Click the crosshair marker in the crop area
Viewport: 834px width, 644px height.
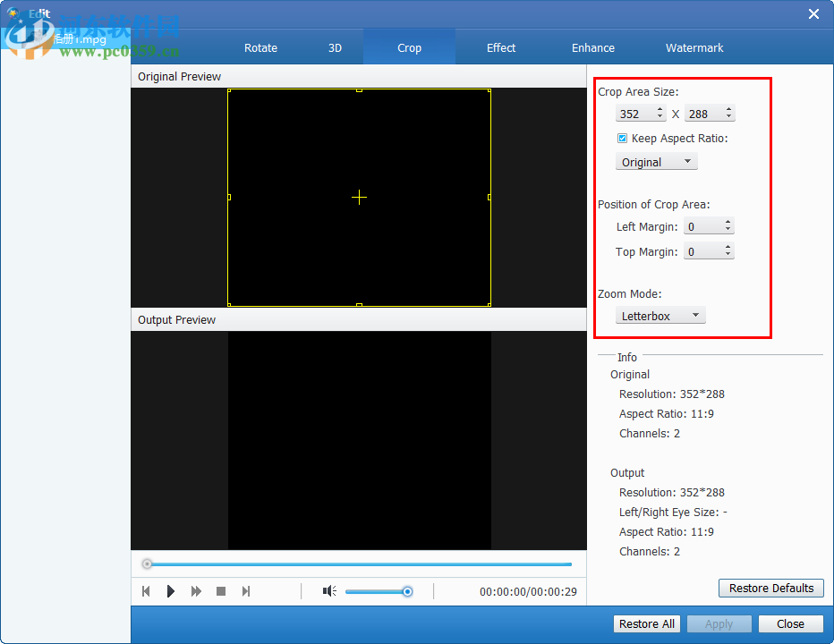coord(359,196)
